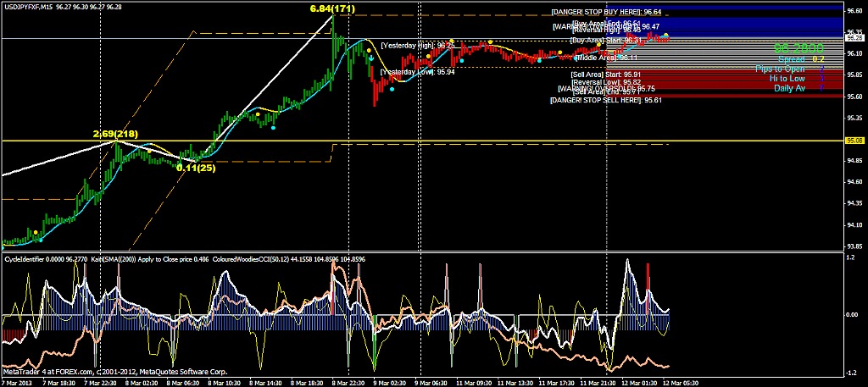868x387 pixels.
Task: Select the DANGER STOP SELL HERE label
Action: click(x=605, y=101)
